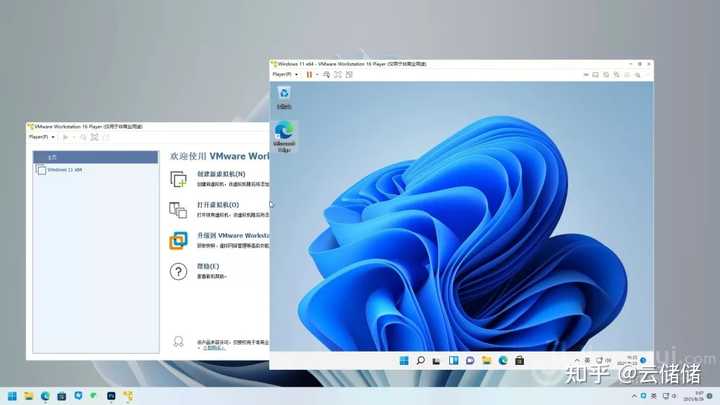
Task: Open the host taskbar clock and date
Action: click(x=694, y=396)
